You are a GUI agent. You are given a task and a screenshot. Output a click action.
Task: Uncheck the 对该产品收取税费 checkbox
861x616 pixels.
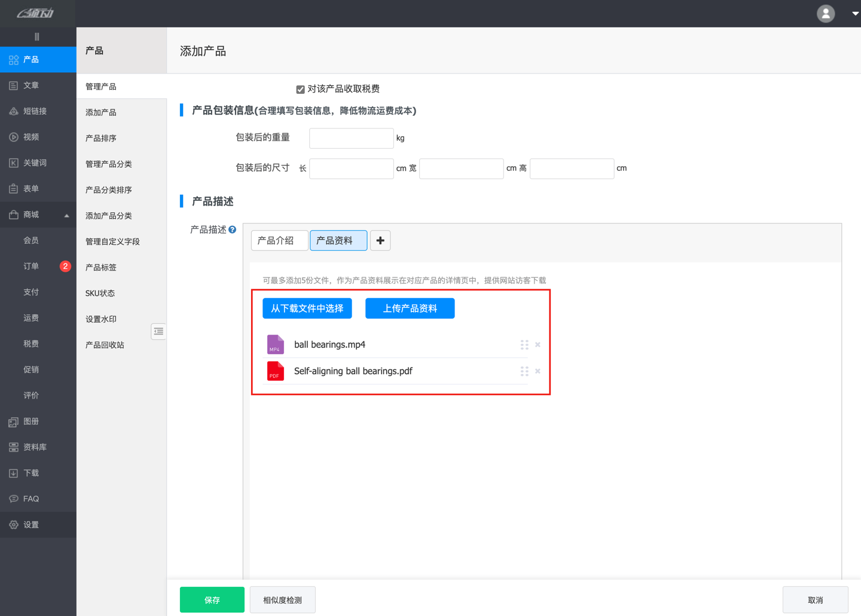300,89
